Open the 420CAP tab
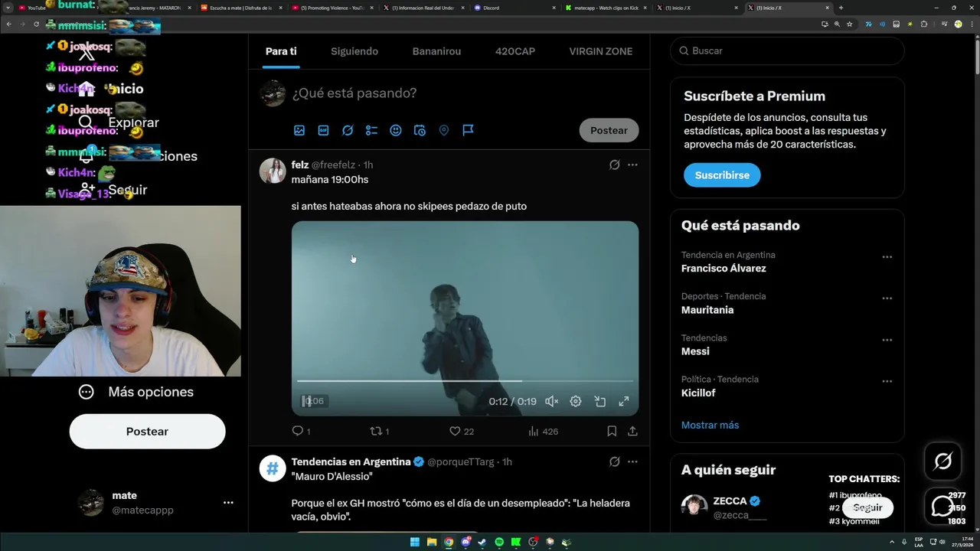Viewport: 980px width, 551px height. (515, 51)
